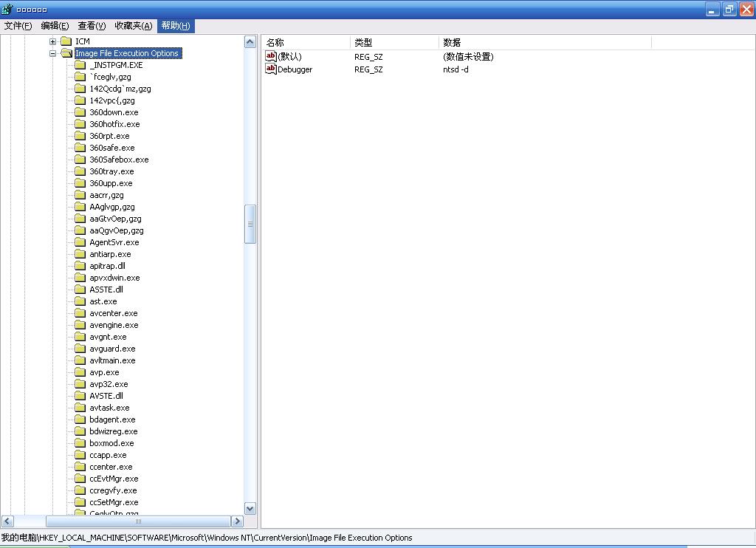Screen dimensions: 756x548
Task: Open the 收藏夹(A) menu
Action: (134, 26)
